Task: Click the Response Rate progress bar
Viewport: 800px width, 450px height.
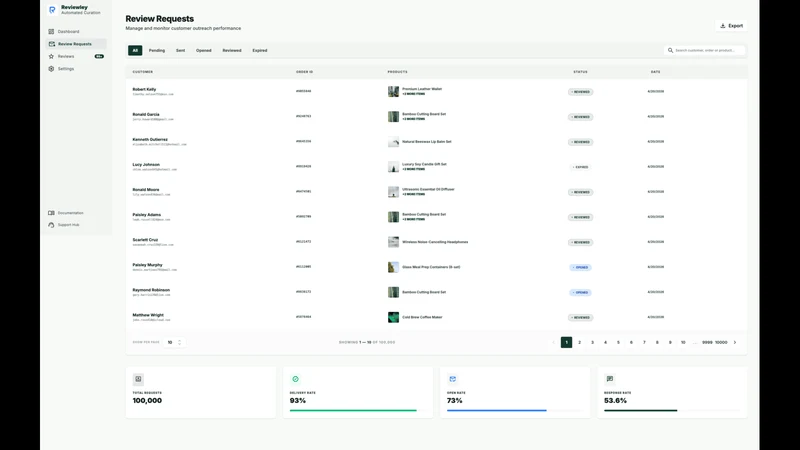Action: pos(672,410)
